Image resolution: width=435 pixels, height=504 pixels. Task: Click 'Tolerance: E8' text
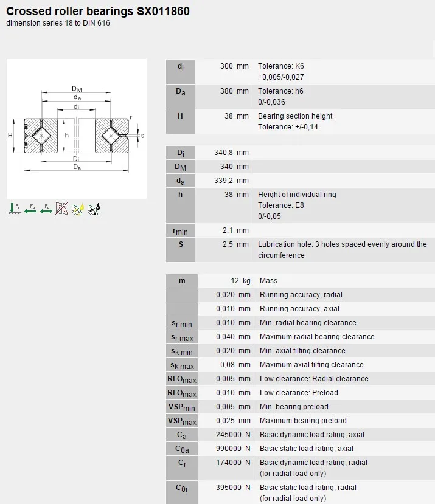tap(281, 205)
